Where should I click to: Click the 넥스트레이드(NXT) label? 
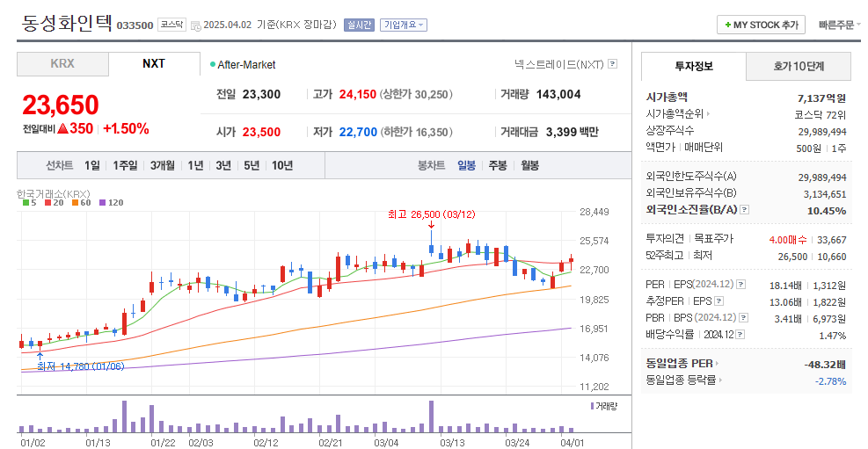tap(559, 65)
